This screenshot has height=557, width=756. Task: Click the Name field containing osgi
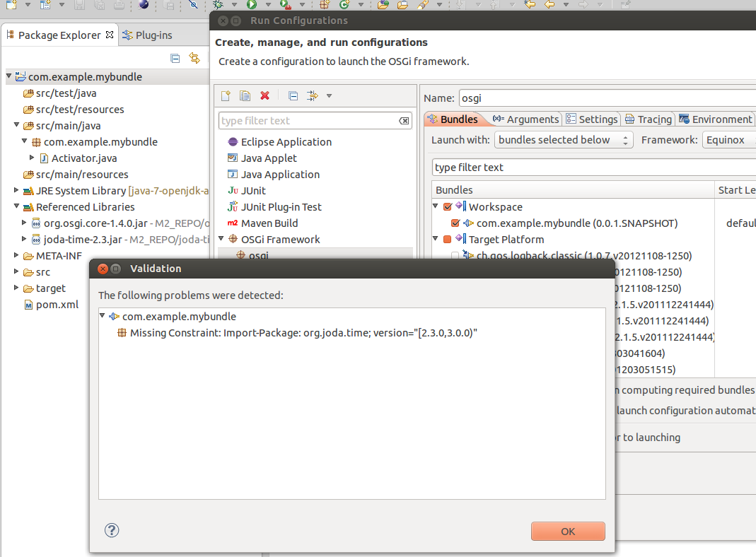(607, 98)
